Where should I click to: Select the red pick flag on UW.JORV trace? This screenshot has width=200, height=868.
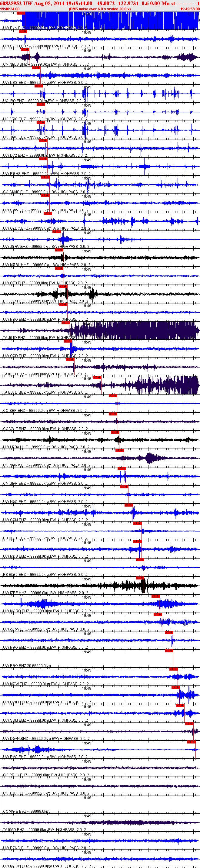[x=56, y=232]
